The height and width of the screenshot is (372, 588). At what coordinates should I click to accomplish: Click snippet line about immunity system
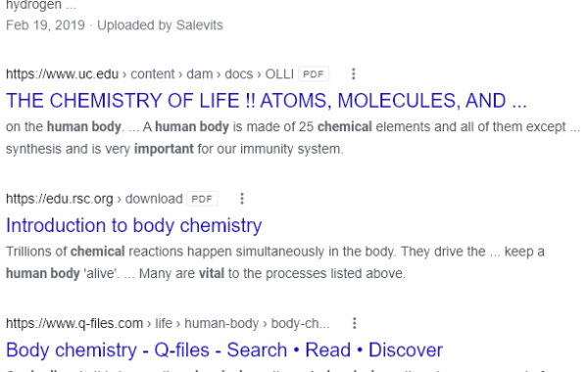(174, 149)
